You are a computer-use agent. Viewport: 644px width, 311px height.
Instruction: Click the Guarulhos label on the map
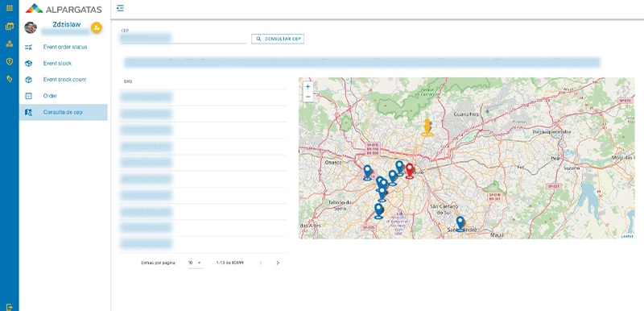(467, 114)
